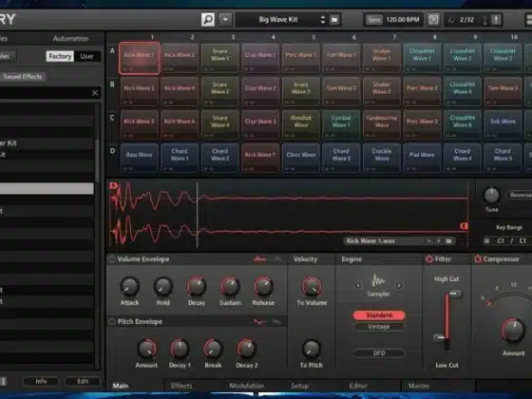532x399 pixels.
Task: Click the Sampler engine waveform icon
Action: [378, 281]
